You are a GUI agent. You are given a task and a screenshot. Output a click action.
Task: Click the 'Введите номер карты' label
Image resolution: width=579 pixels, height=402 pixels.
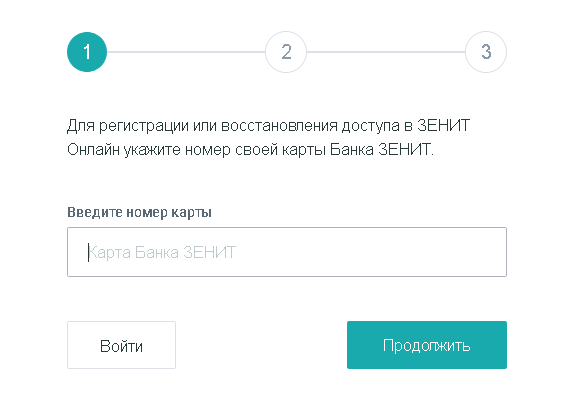point(139,212)
